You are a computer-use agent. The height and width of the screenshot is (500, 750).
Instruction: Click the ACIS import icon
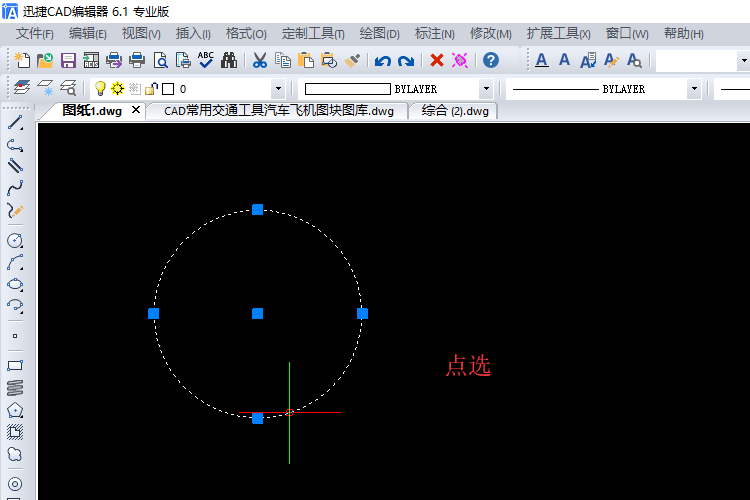click(x=91, y=61)
